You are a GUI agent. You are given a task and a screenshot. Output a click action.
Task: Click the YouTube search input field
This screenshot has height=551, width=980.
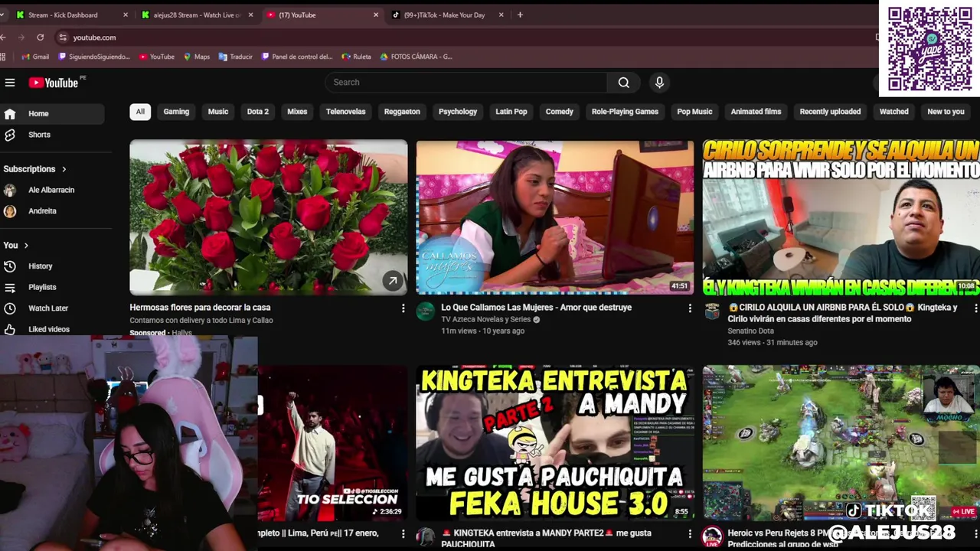click(466, 83)
